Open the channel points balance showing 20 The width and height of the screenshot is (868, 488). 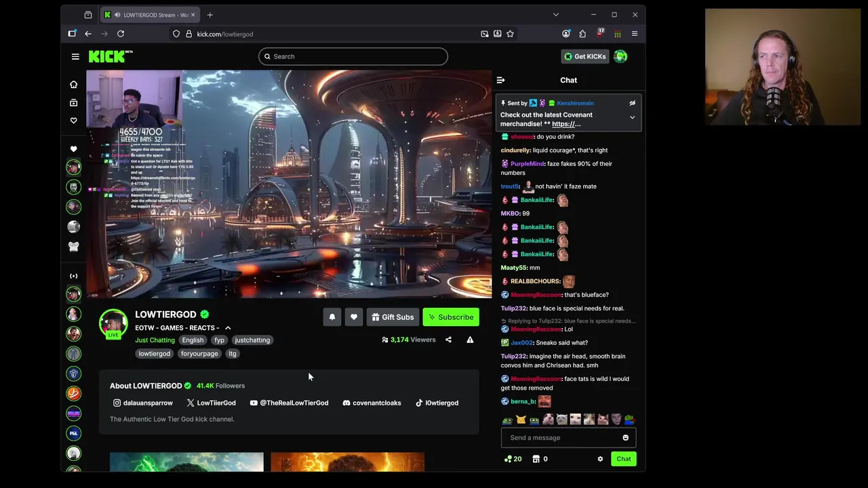513,460
